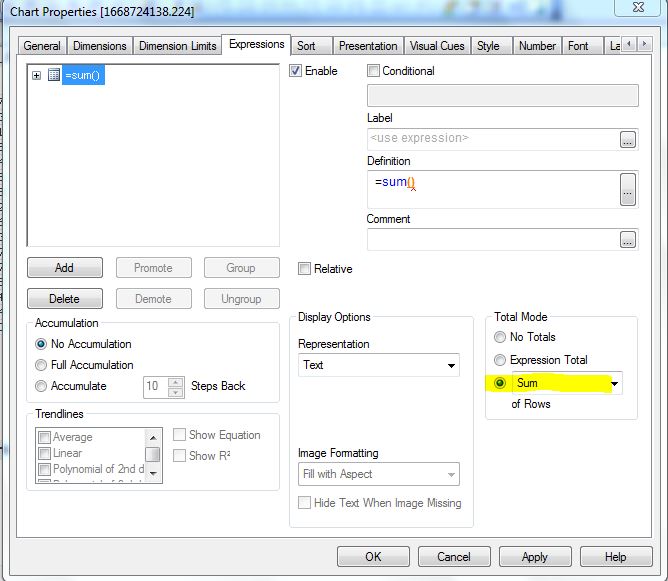The image size is (668, 581).
Task: Open the Definition expression editor ellipsis button
Action: [628, 190]
